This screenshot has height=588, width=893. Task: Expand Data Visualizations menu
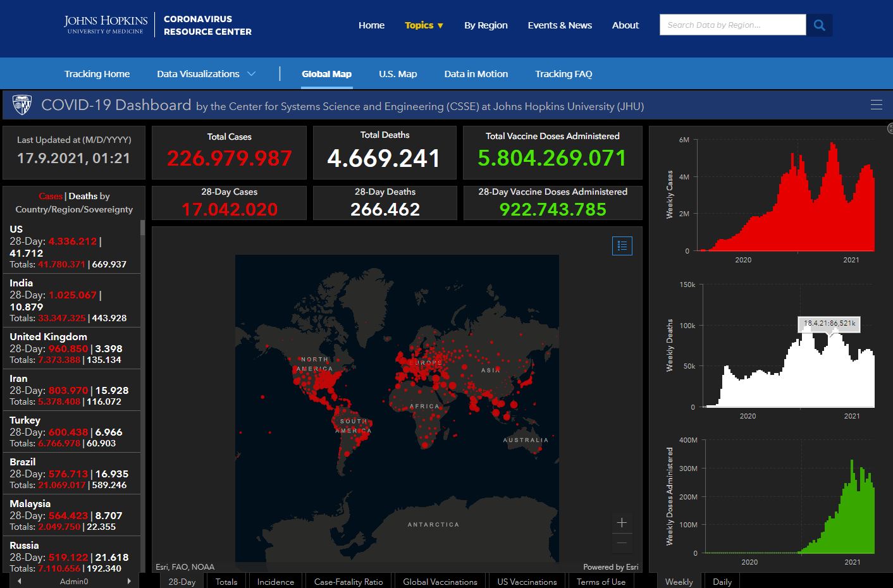coord(206,74)
